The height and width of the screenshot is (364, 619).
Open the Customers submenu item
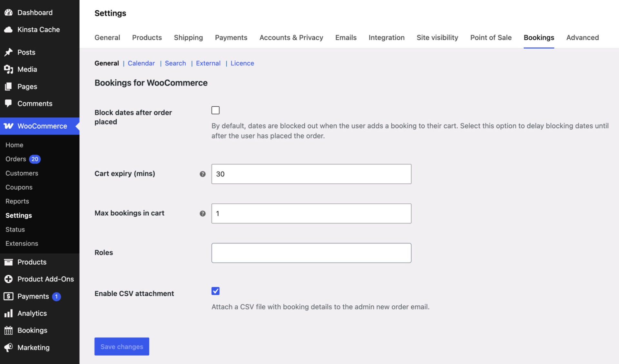[22, 173]
